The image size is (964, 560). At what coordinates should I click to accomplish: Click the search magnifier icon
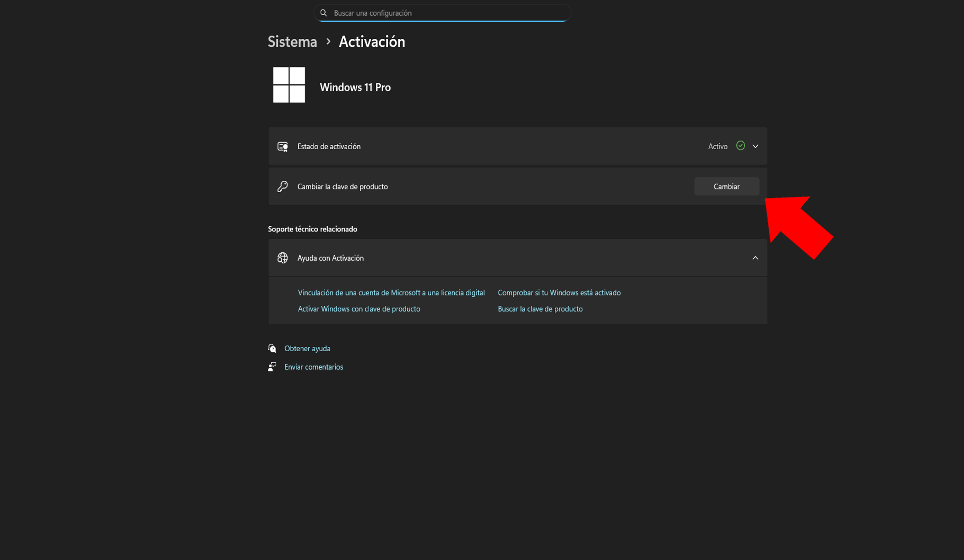point(323,13)
